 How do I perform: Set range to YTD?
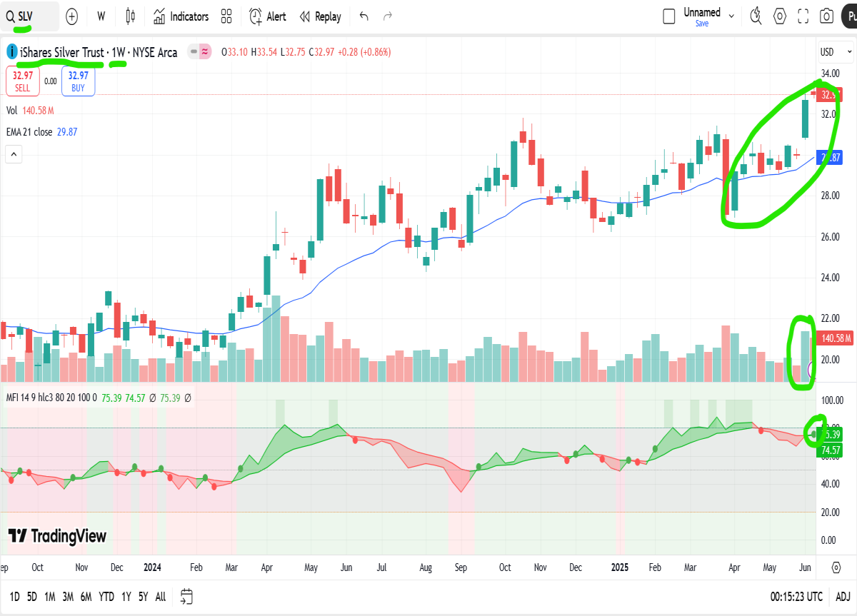click(106, 596)
